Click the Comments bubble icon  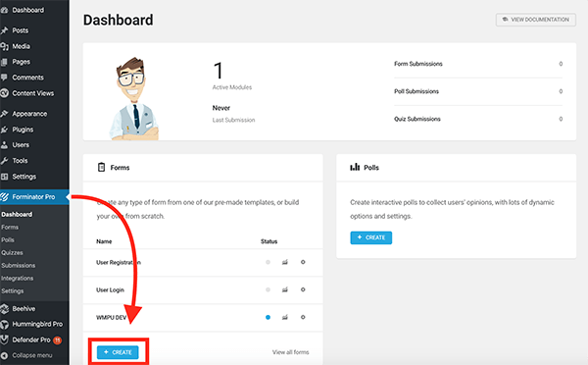(4, 78)
